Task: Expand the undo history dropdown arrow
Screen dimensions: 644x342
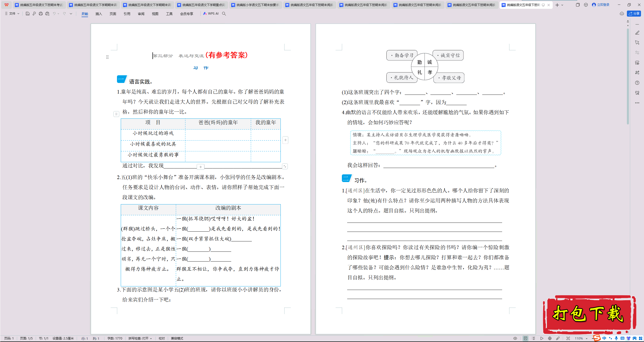Action: click(x=58, y=14)
